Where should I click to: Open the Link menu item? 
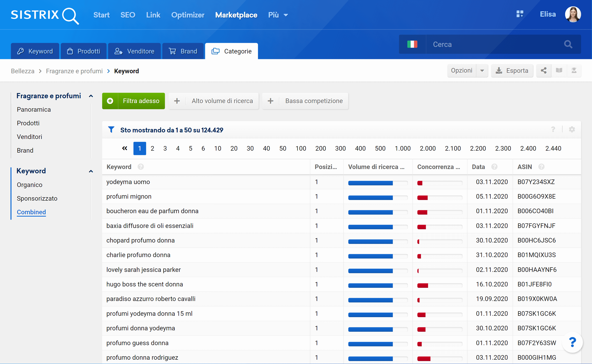coord(153,15)
